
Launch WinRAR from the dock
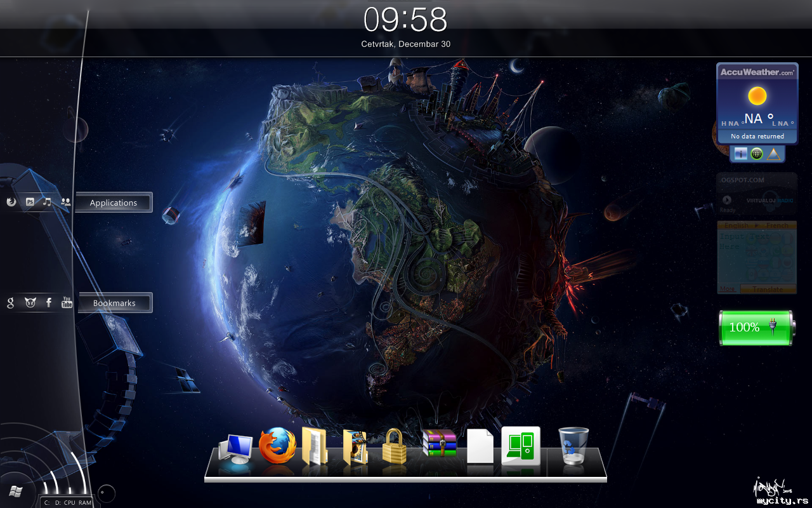coord(440,443)
